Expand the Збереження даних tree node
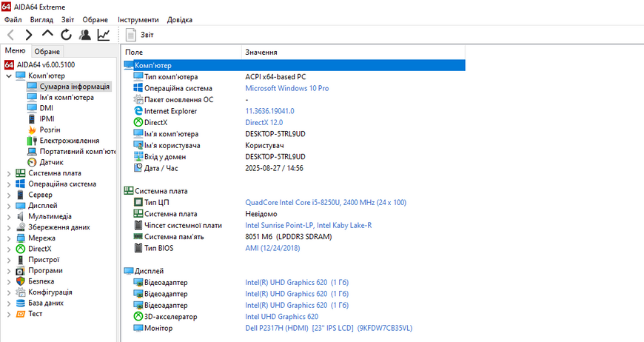The height and width of the screenshot is (342, 644). 9,227
